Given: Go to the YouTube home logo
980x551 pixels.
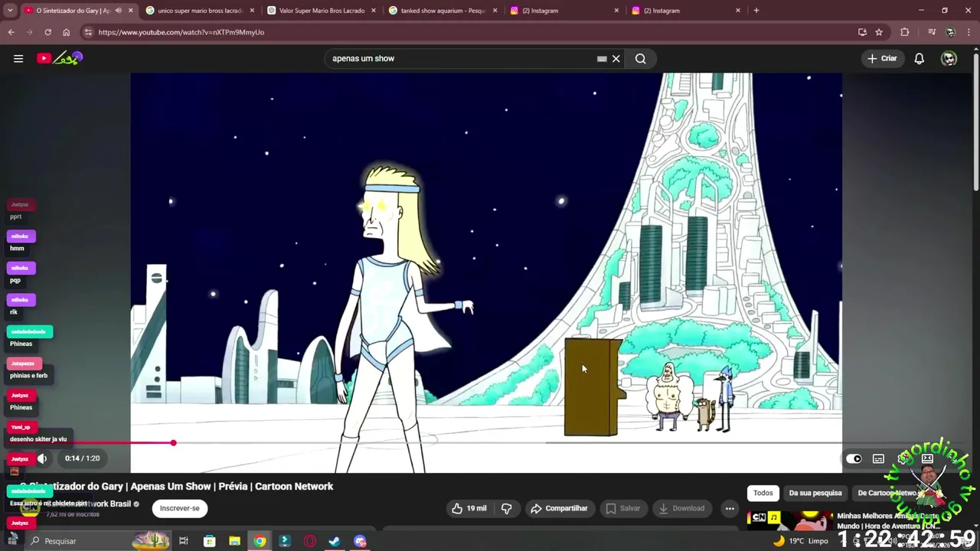Looking at the screenshot, I should pos(60,58).
